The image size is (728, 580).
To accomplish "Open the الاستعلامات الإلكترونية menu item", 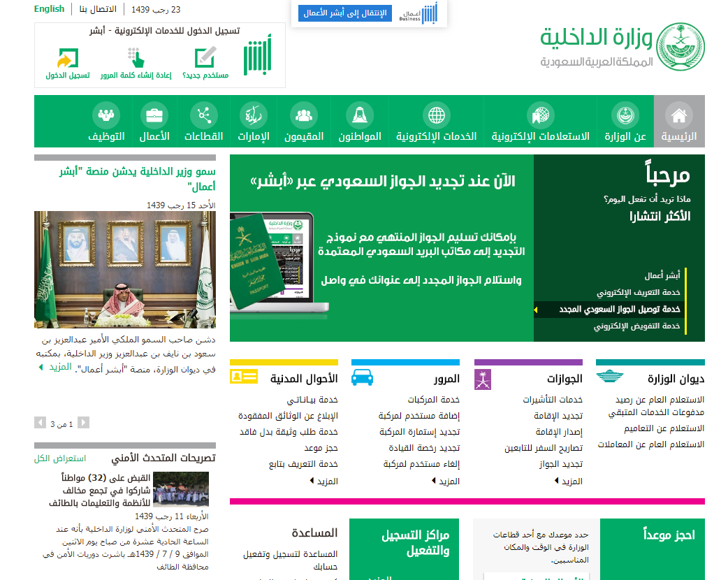I will [541, 122].
